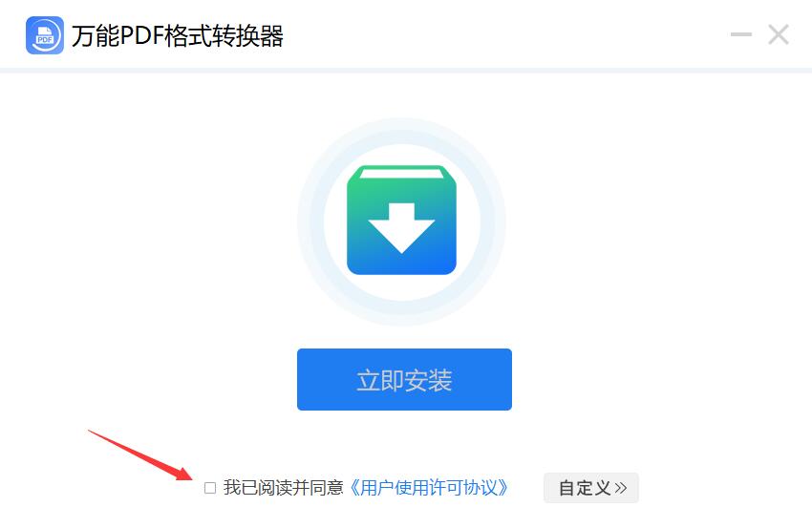View user license agreement blue text
812x528 pixels.
[428, 488]
